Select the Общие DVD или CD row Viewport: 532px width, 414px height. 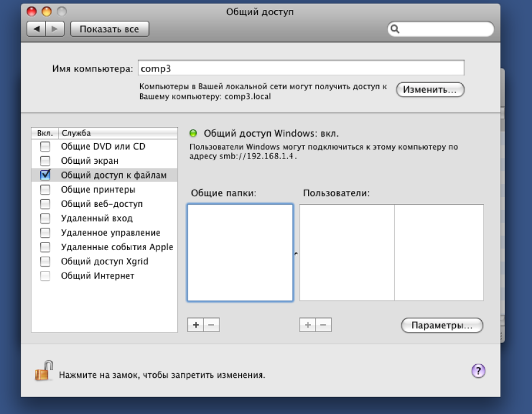coord(105,147)
